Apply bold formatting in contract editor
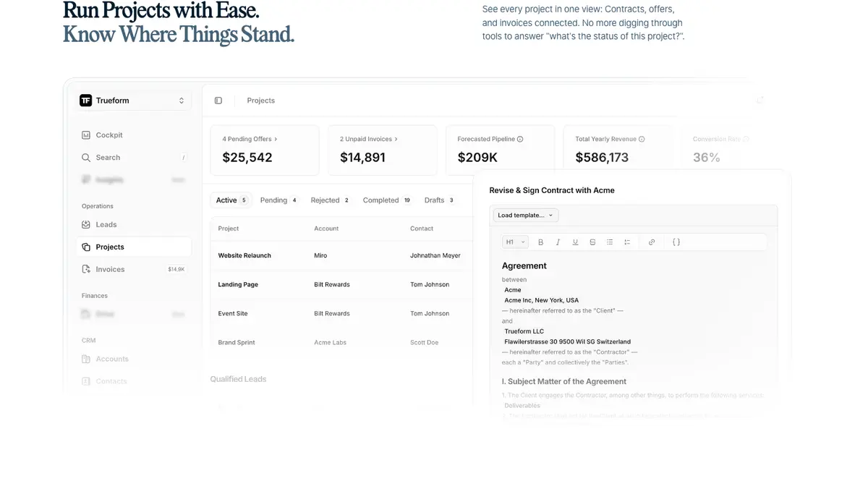 click(x=540, y=242)
